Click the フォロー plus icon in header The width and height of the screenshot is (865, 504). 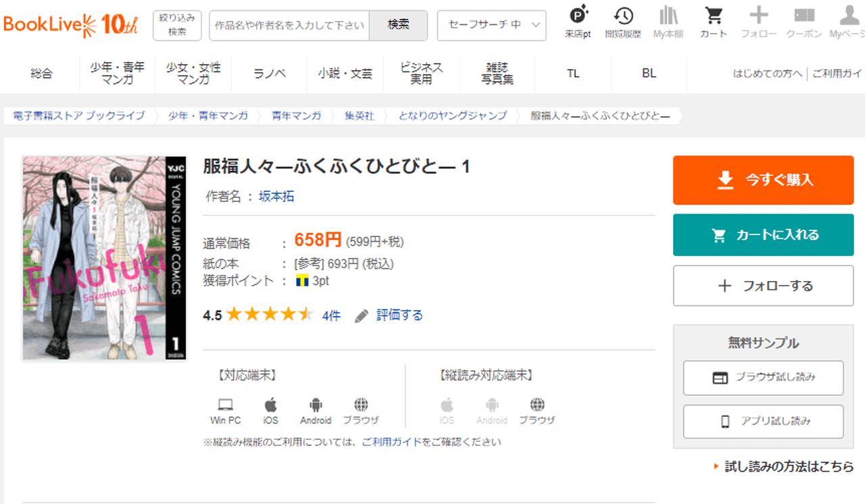point(759,16)
